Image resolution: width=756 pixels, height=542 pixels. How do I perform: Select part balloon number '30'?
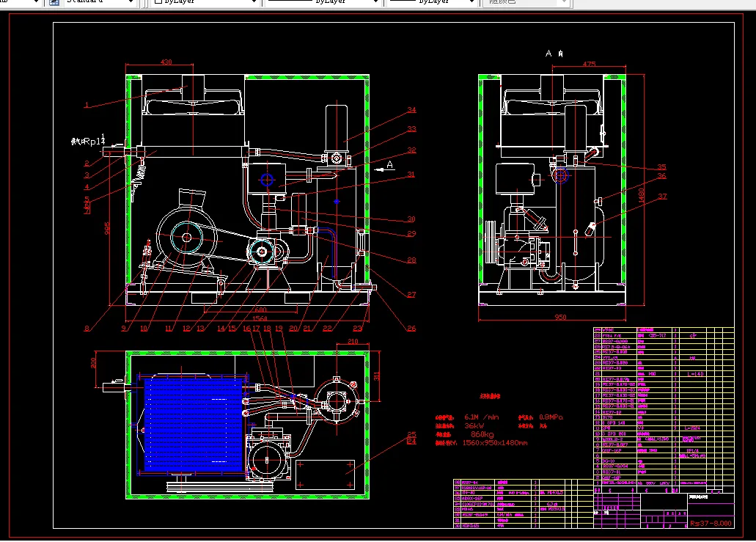click(x=411, y=219)
